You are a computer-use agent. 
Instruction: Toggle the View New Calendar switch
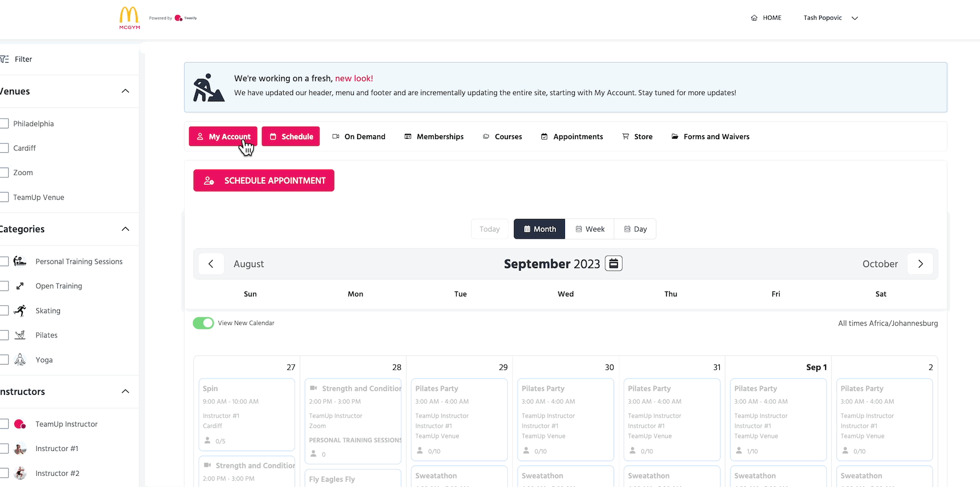(203, 323)
